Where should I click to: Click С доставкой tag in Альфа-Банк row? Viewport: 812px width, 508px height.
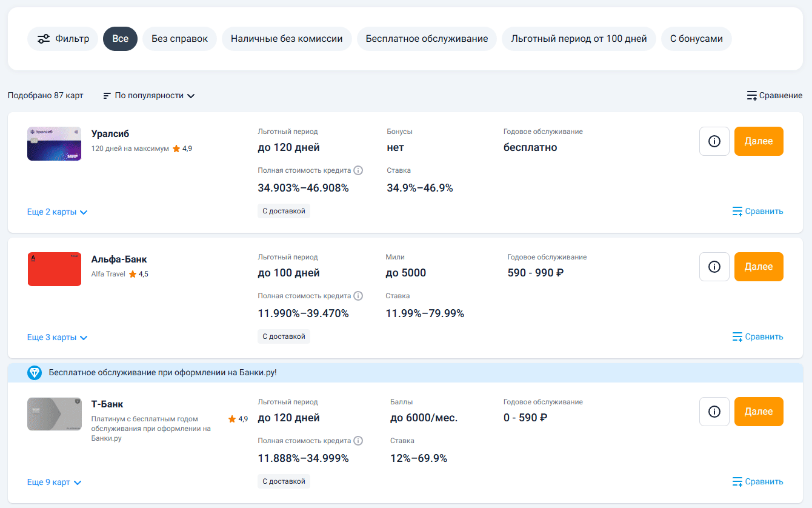point(284,336)
